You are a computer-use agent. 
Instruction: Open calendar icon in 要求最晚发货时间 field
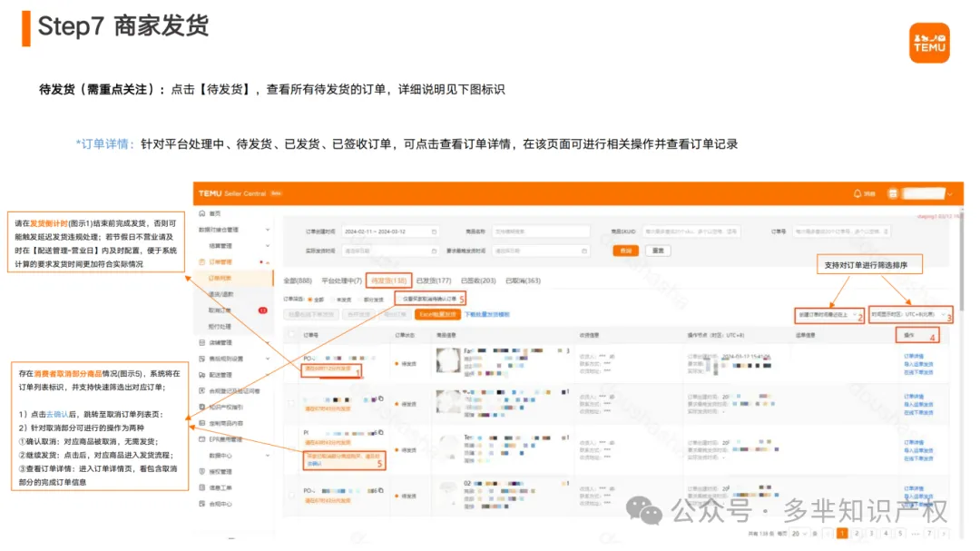coord(584,251)
